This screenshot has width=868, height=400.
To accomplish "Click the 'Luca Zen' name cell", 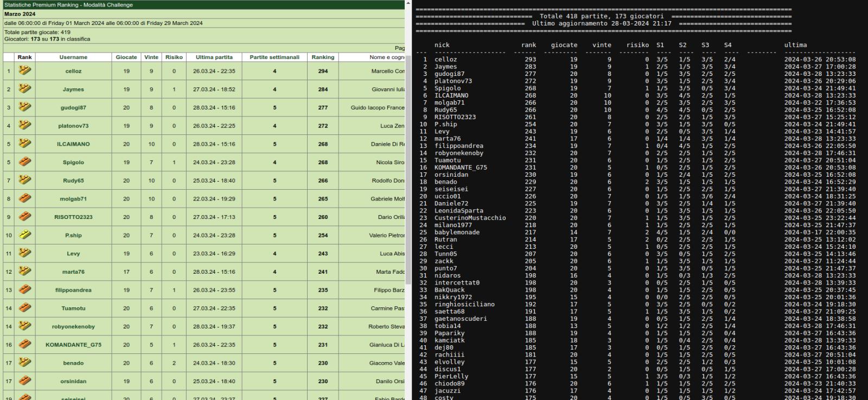I will tap(392, 126).
